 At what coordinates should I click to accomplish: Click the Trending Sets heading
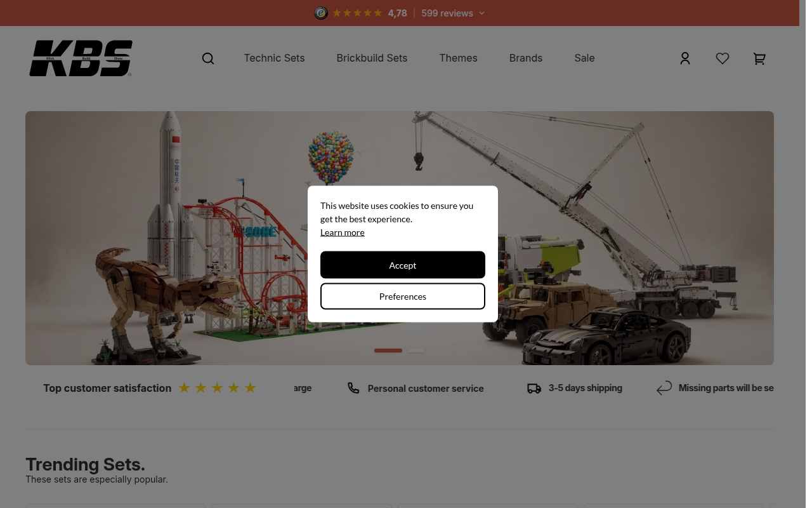pos(85,464)
